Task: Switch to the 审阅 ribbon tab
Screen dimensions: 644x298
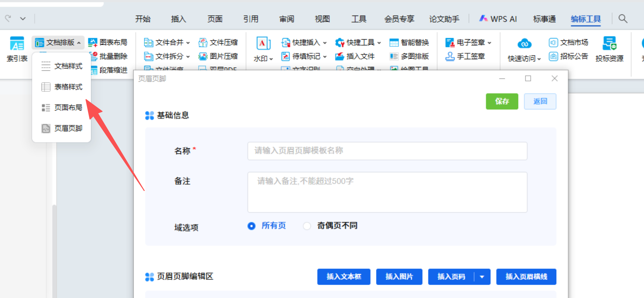Action: (x=286, y=19)
